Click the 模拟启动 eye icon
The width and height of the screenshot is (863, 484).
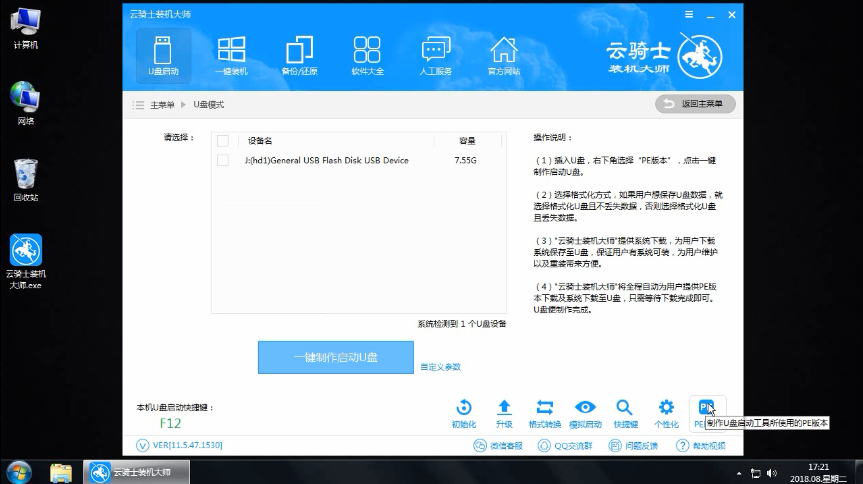point(585,414)
